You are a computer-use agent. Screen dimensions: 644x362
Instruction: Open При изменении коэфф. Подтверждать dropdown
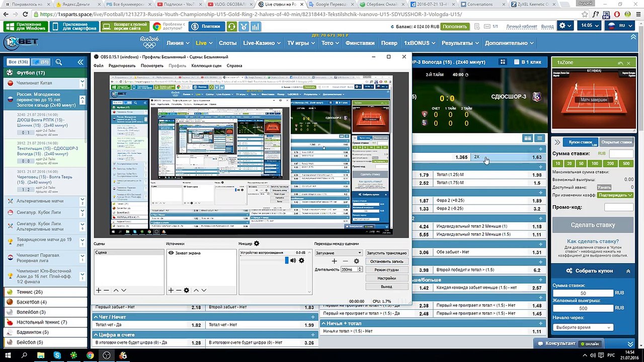[x=615, y=195]
